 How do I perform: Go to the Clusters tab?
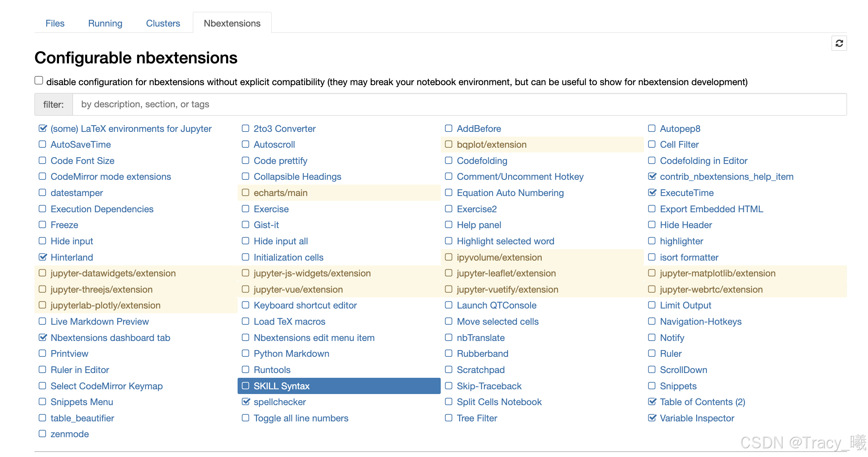pos(163,23)
